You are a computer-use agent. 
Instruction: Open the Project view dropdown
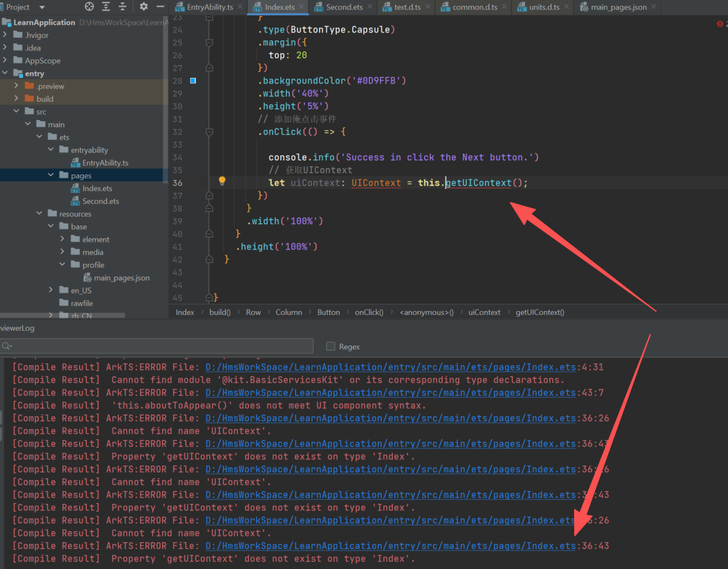click(42, 7)
